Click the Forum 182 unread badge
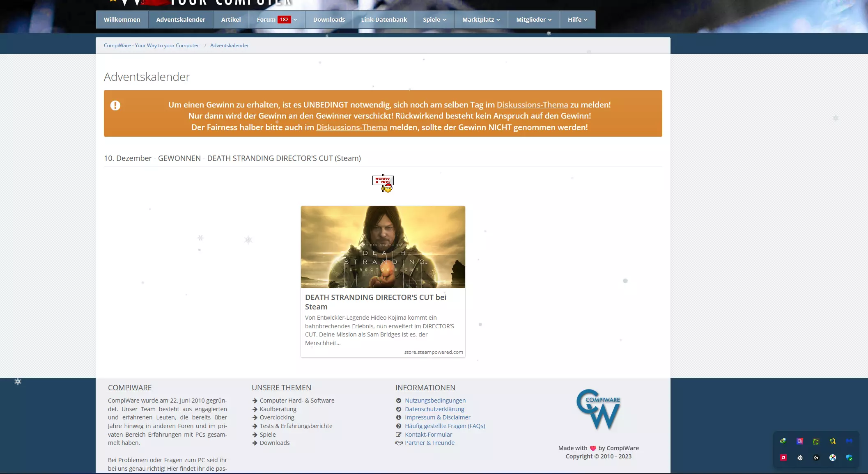868x474 pixels. [284, 20]
